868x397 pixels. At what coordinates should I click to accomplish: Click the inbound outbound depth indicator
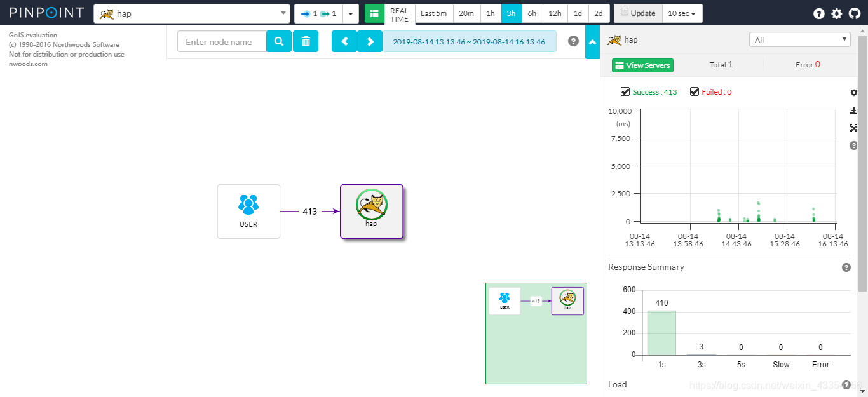click(319, 13)
